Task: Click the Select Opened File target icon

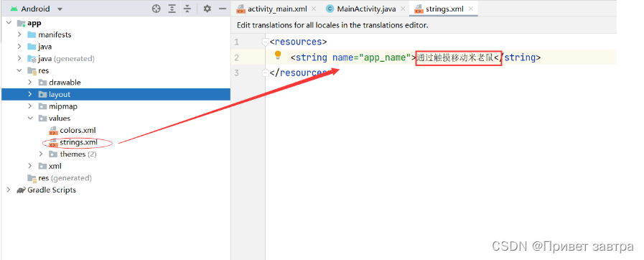Action: pos(156,9)
